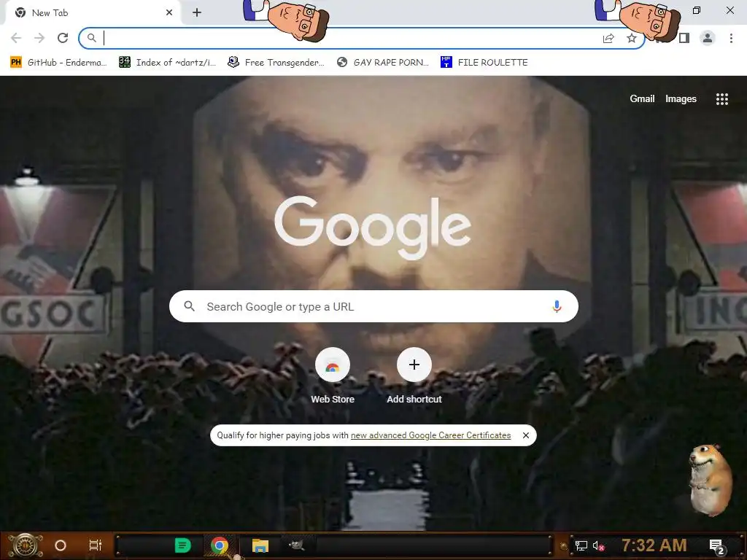Open File Explorer from the taskbar

click(x=260, y=545)
